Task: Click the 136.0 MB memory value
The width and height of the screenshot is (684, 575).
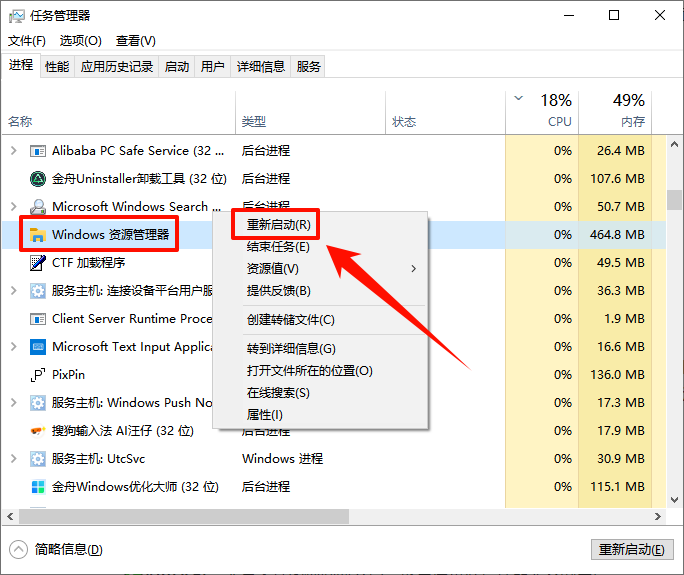Action: coord(617,375)
